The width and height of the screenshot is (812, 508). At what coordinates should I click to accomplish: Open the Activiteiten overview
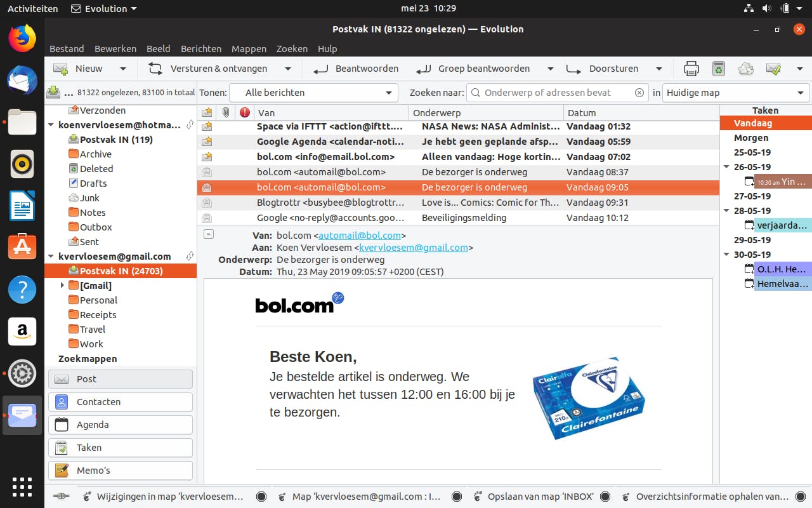click(x=33, y=8)
